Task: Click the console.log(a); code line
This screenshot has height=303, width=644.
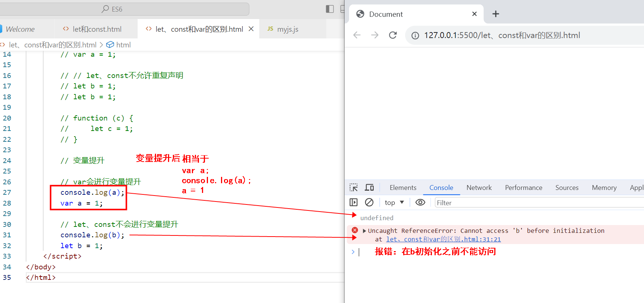Action: [92, 193]
